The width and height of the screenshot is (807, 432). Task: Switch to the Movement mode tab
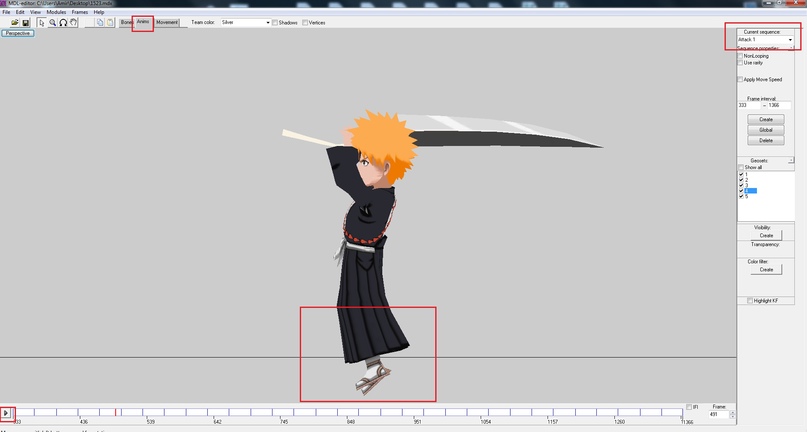[x=167, y=23]
